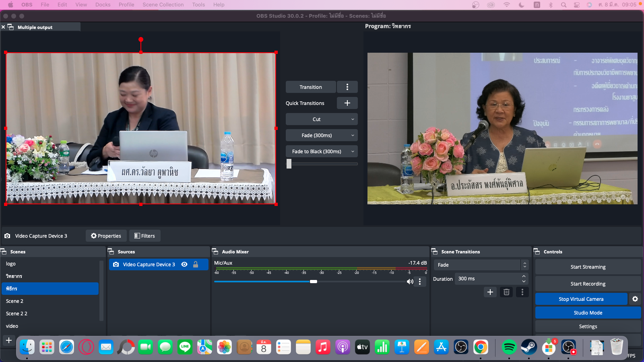Click the transition T-bar slider handle
644x362 pixels.
(x=289, y=164)
